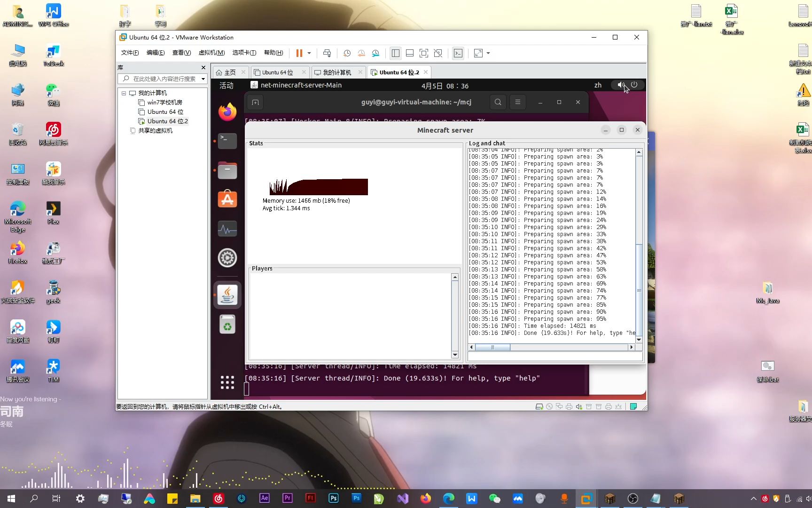
Task: Open the power options dropdown beside pause
Action: coord(309,53)
